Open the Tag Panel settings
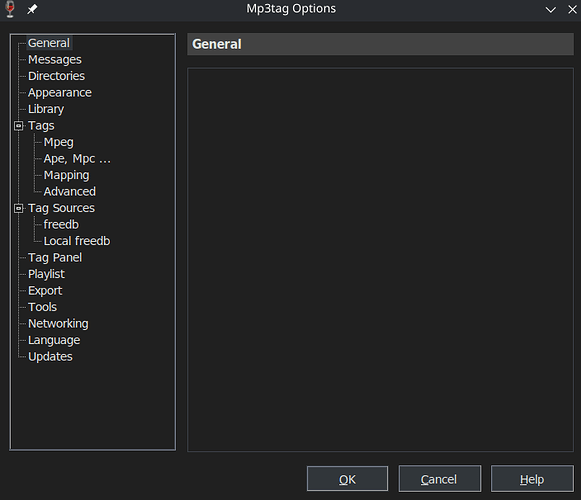The width and height of the screenshot is (581, 500). 55,258
